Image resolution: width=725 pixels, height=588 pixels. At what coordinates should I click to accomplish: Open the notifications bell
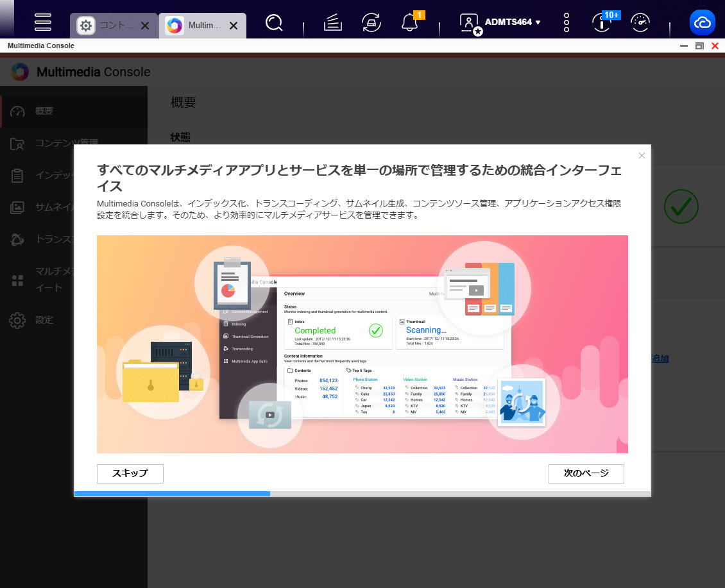coord(410,22)
